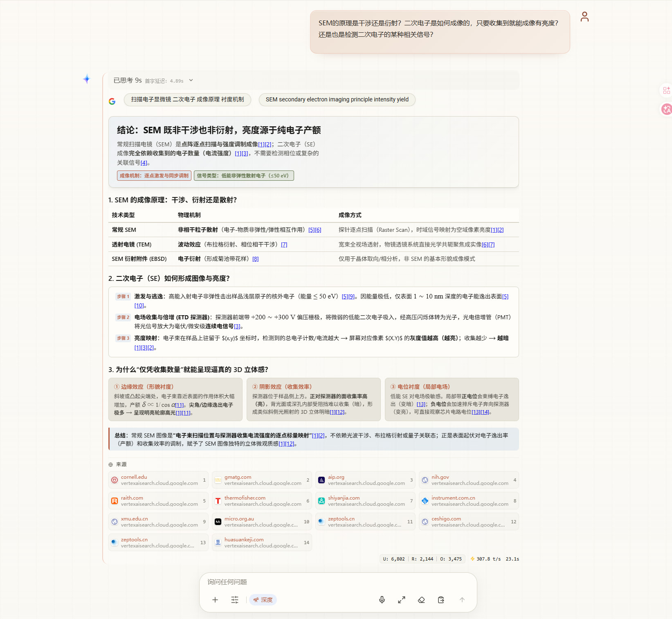The height and width of the screenshot is (619, 672).
Task: Open the raith.com source card
Action: 158,501
